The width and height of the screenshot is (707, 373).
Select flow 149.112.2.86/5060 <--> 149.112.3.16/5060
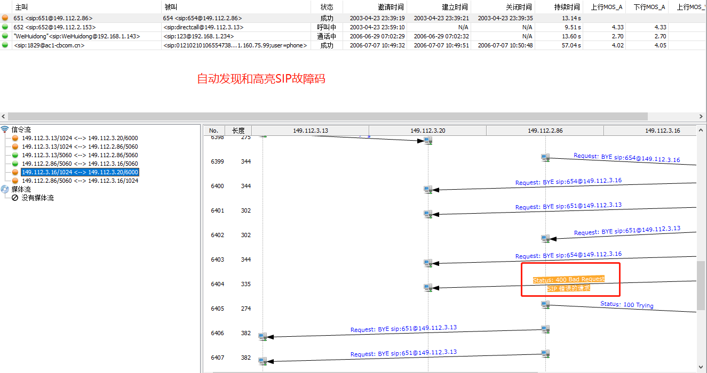[80, 164]
